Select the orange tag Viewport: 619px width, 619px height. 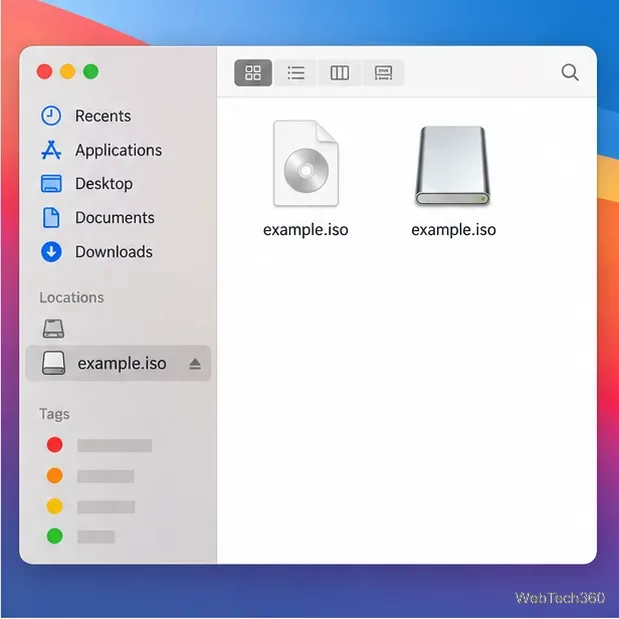[x=54, y=476]
